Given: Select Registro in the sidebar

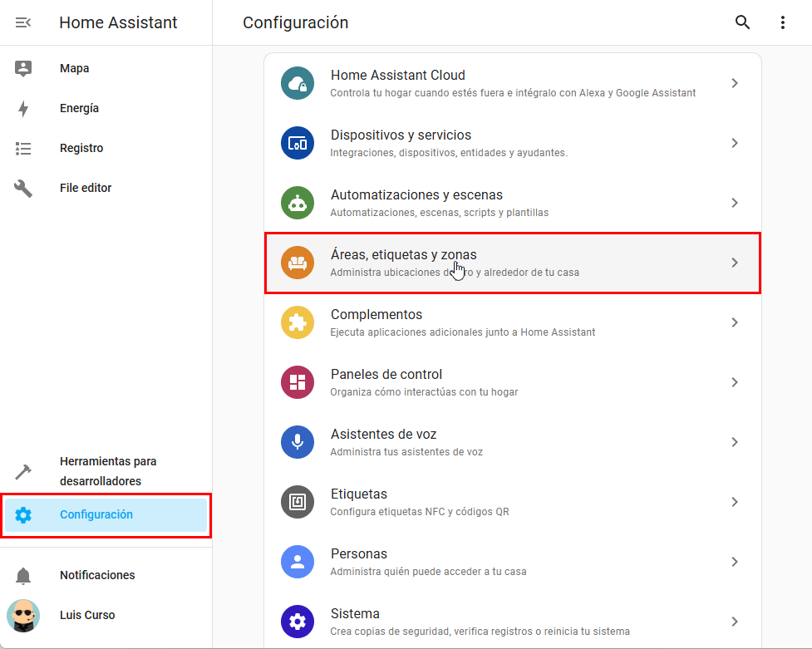Looking at the screenshot, I should coord(81,148).
